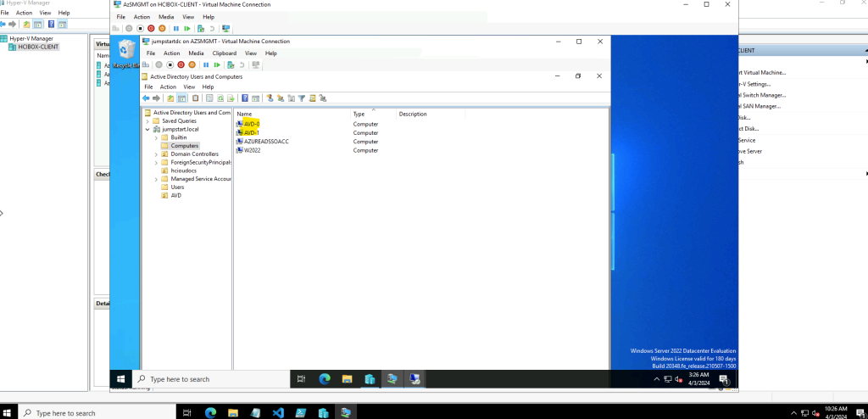Image resolution: width=868 pixels, height=419 pixels.
Task: Open Action menu in Active Directory Users and Computers
Action: [x=168, y=87]
